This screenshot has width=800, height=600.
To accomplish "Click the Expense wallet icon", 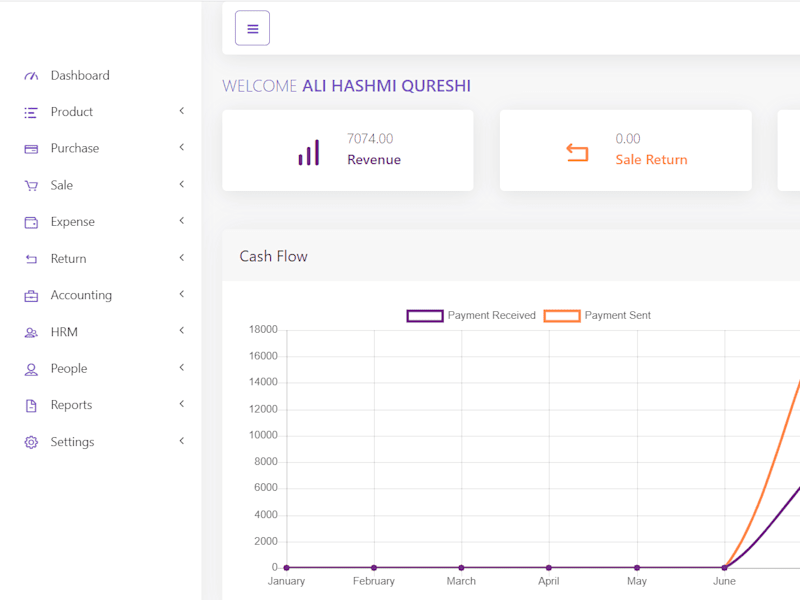I will tap(31, 222).
